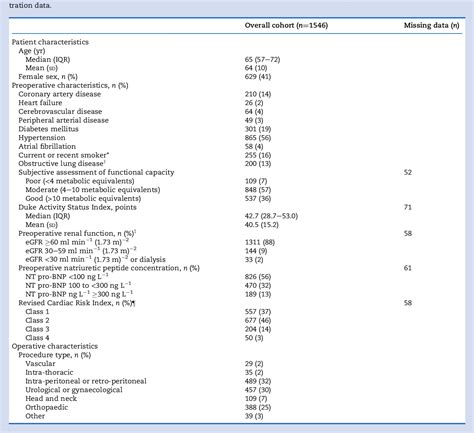Click the 'Age (yr)' row label
Viewport: 474px width, 433px height.
coord(32,51)
